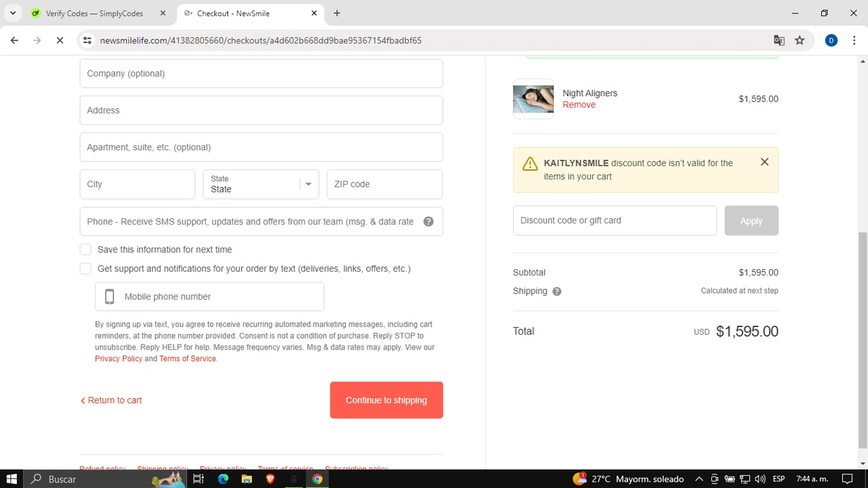
Task: Click the Night Aligners product thumbnail
Action: [533, 99]
